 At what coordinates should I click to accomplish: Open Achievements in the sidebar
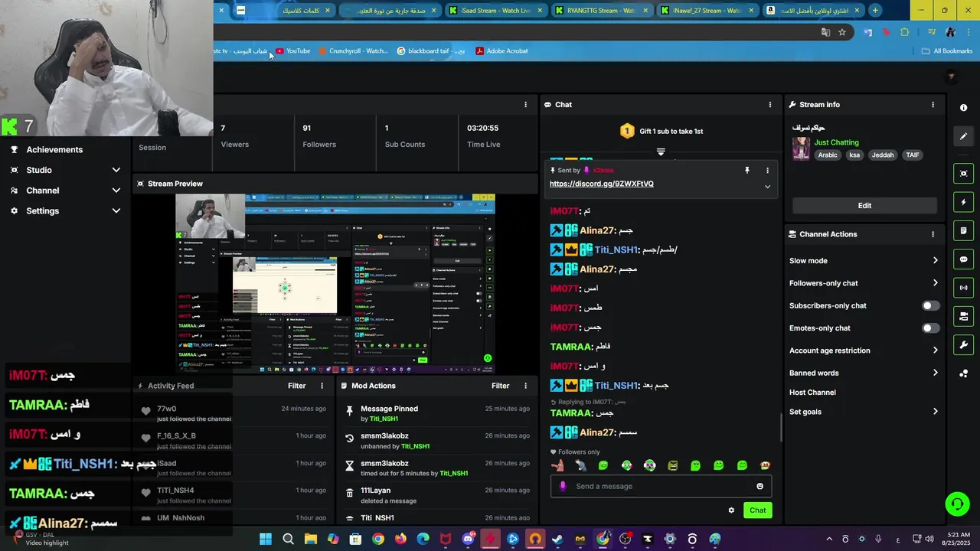coord(54,150)
